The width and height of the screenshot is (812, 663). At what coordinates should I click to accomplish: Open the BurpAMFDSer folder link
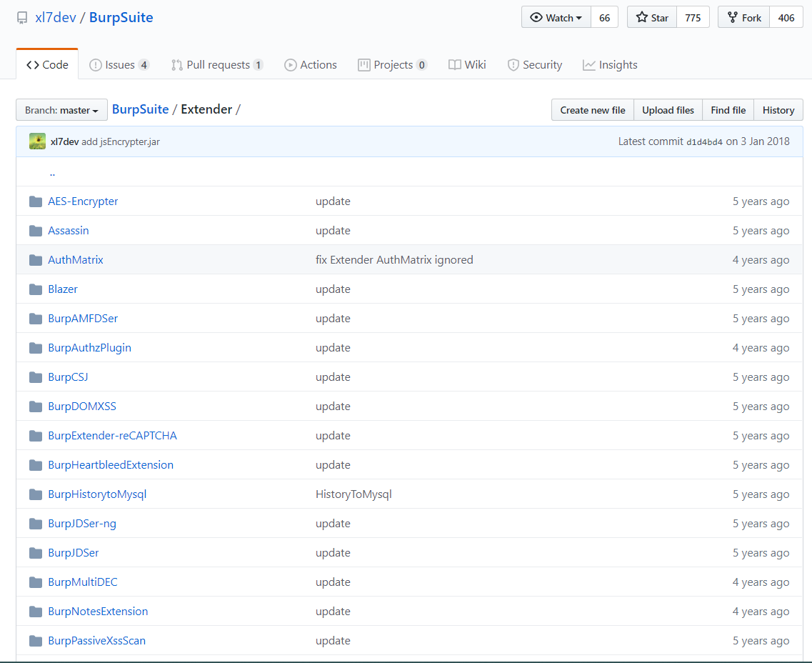coord(83,319)
